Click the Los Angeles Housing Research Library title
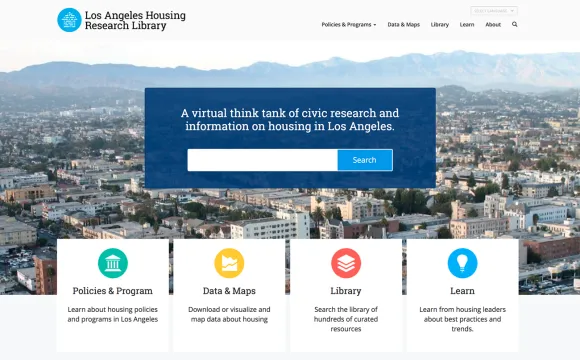The image size is (580, 360). tap(135, 20)
